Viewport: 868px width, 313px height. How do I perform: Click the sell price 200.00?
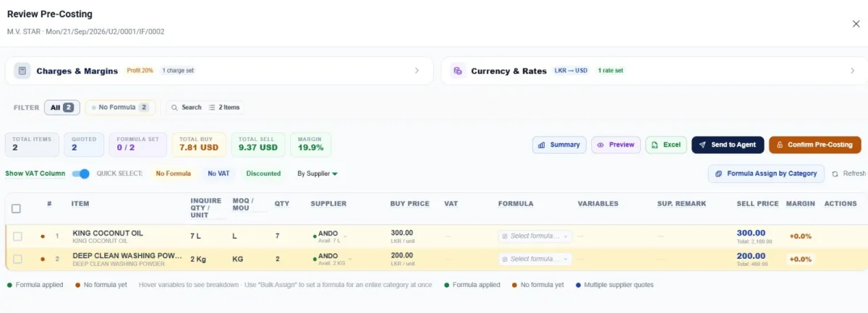pos(751,256)
